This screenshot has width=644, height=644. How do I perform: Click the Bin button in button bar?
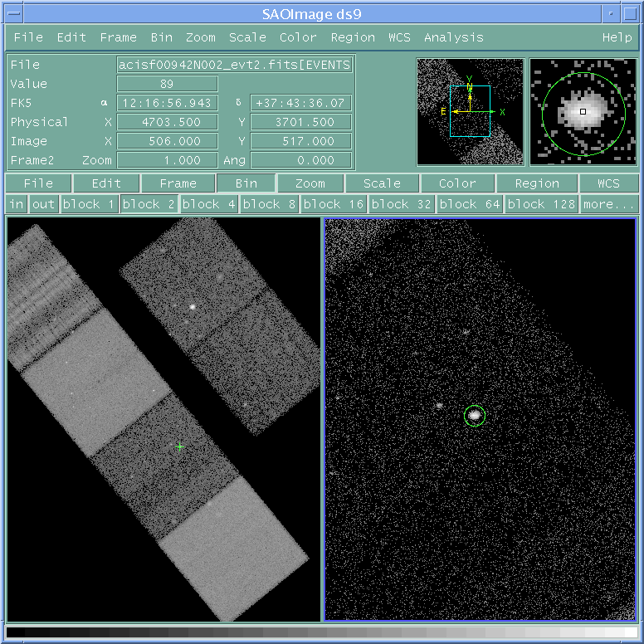[246, 183]
